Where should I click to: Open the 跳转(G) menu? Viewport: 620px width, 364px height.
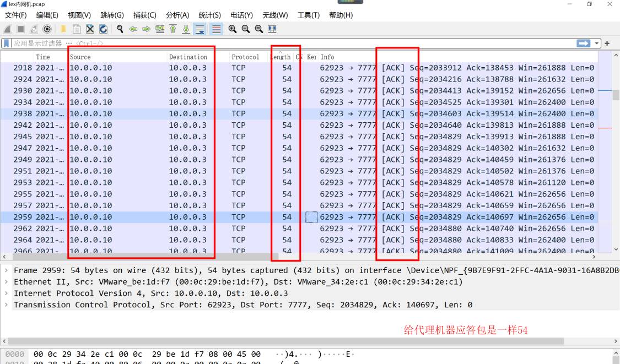(112, 15)
